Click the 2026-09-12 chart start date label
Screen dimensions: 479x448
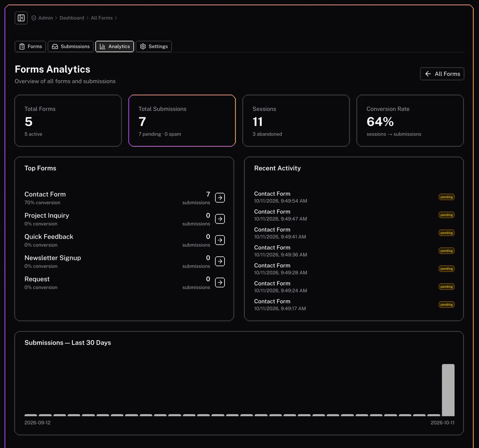(x=37, y=423)
